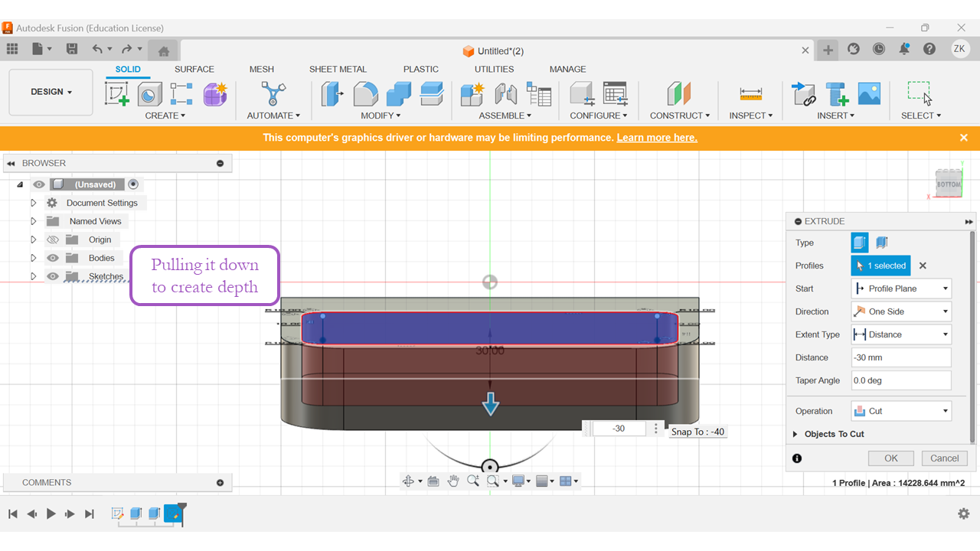Select the Joint tool icon
Image resolution: width=980 pixels, height=551 pixels.
coord(505,94)
